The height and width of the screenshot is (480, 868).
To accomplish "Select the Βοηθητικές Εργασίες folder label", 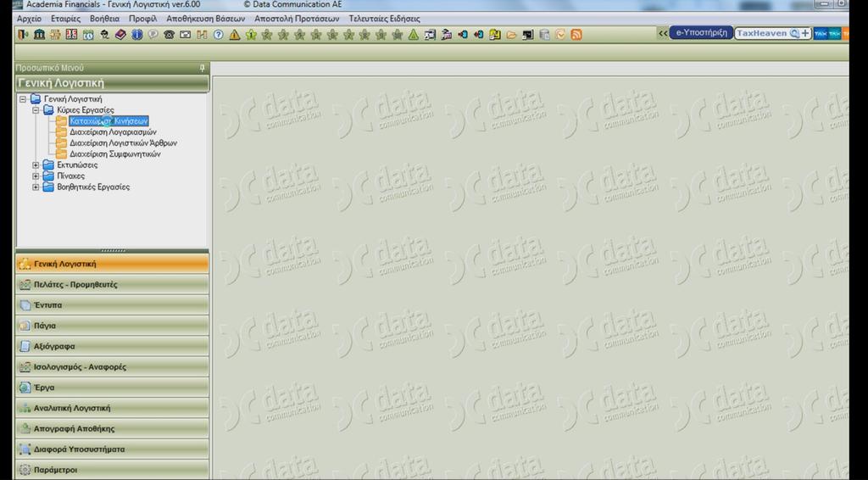I will coord(93,187).
